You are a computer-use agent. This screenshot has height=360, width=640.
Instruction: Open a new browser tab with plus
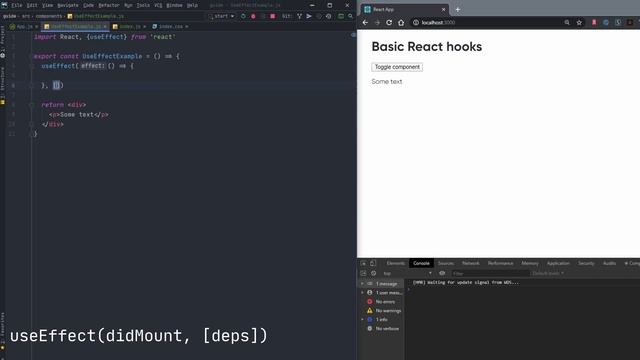pos(458,9)
